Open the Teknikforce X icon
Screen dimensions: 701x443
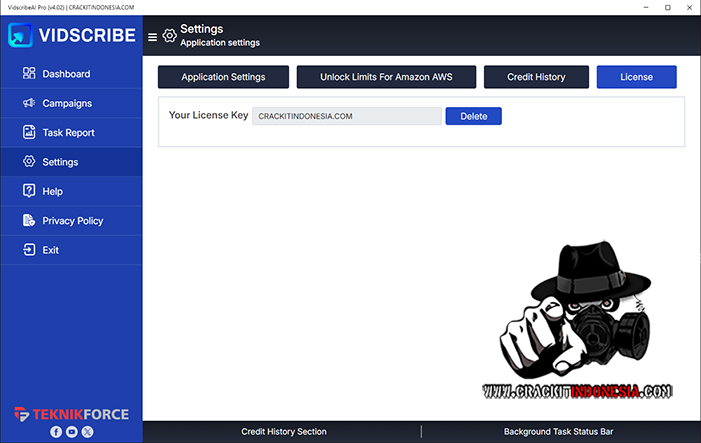point(88,432)
